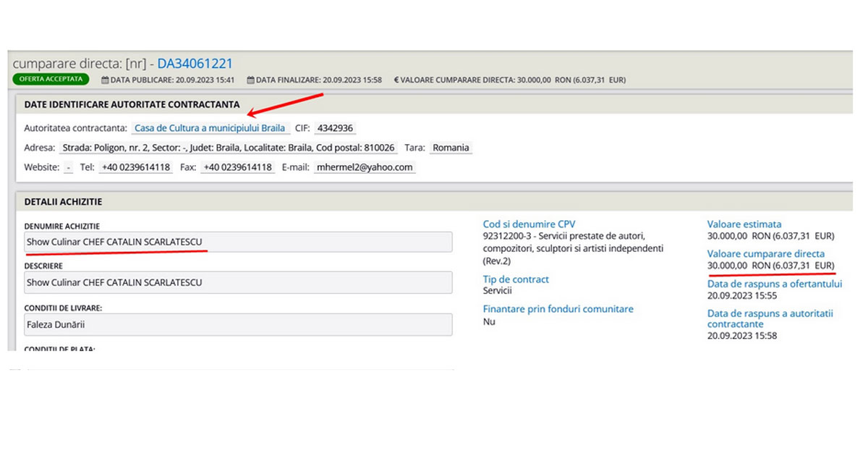Click the DATA FINALIZARE 20.09.2023 15:58 text
Screen dimensions: 868x454
click(x=318, y=80)
